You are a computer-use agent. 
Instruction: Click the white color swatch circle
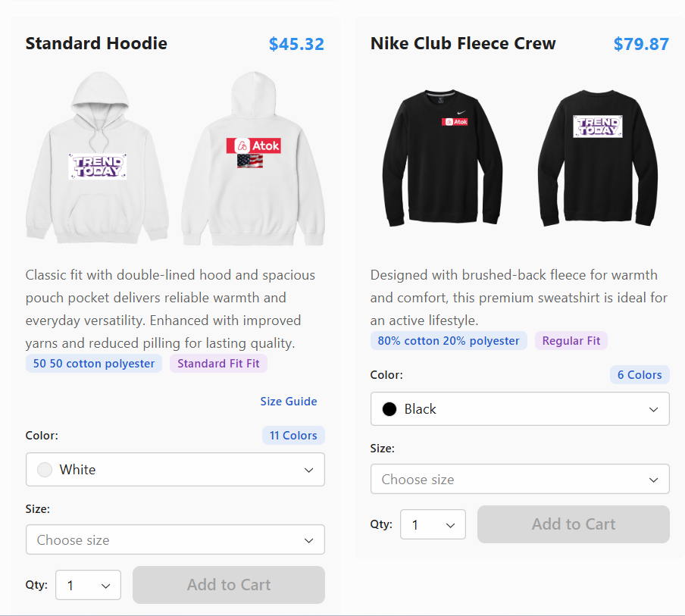click(45, 470)
